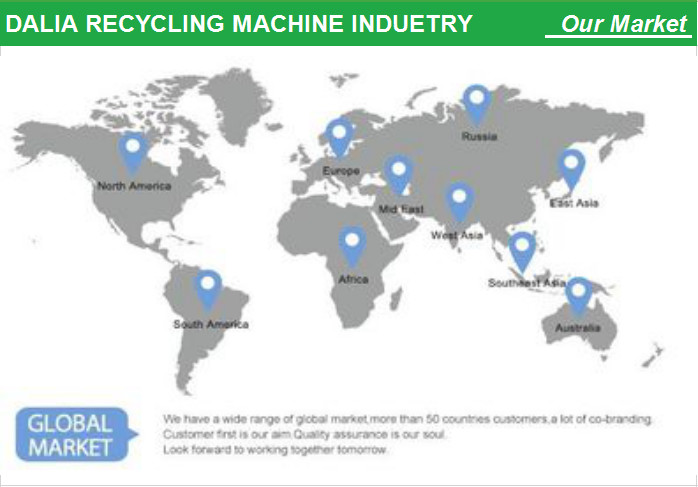Click the Mid East map pin
698x487 pixels.
(x=400, y=175)
